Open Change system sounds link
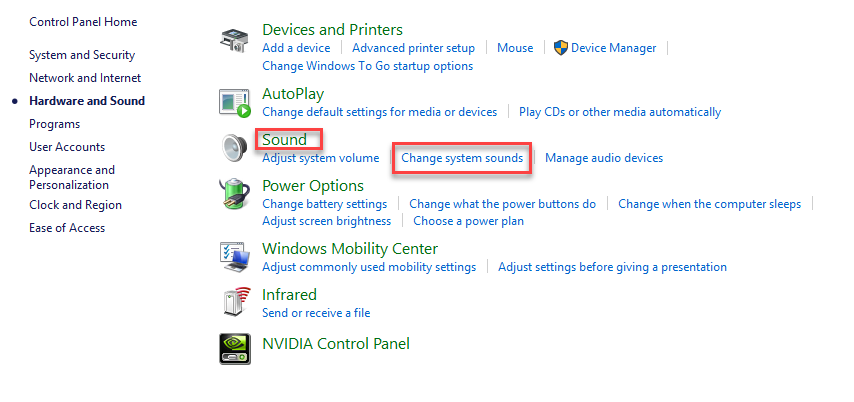The image size is (854, 402). 462,158
